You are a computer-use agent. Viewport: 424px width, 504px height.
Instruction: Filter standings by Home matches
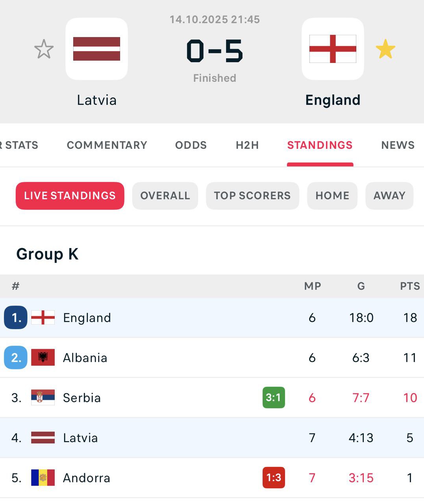click(332, 196)
